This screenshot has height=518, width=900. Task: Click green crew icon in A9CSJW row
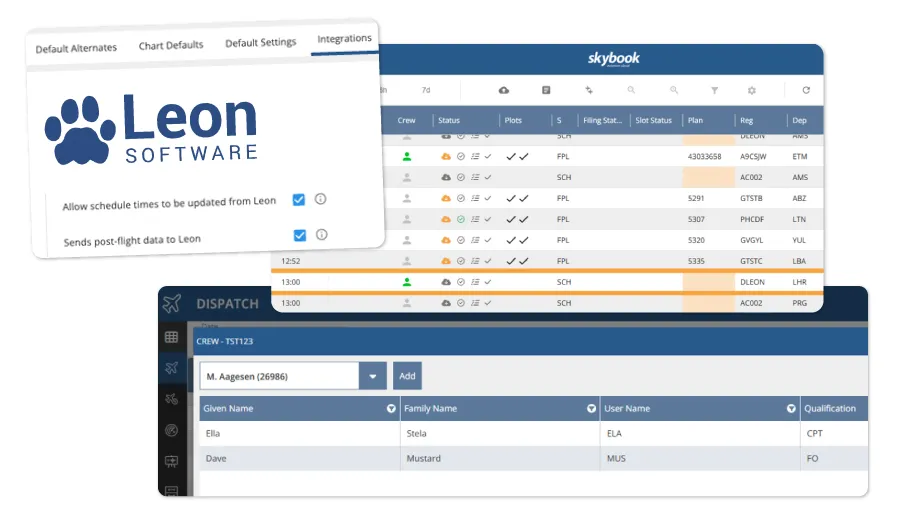(406, 156)
